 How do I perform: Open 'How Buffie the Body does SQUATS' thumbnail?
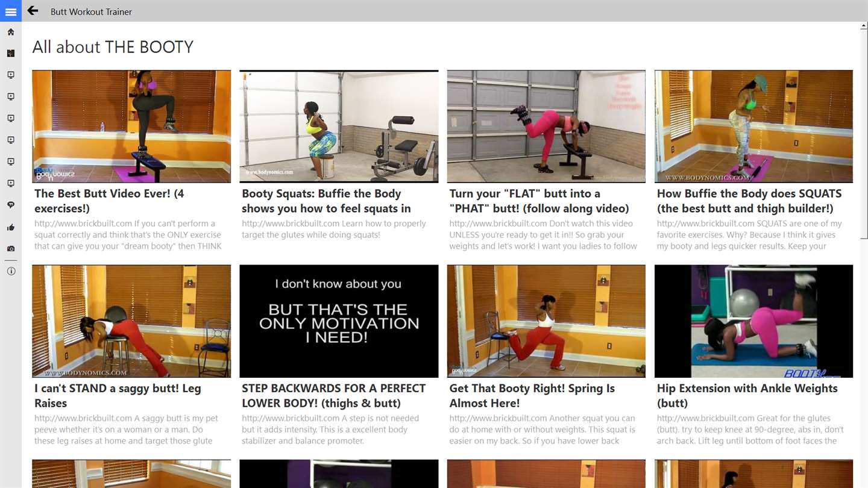click(x=753, y=127)
